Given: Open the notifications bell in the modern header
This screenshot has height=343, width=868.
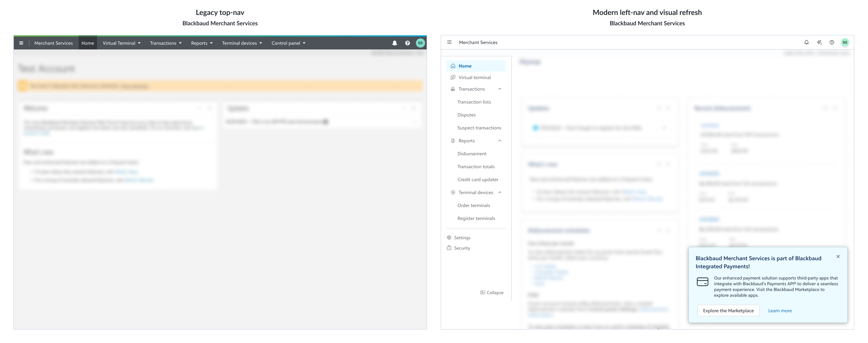Looking at the screenshot, I should (807, 42).
